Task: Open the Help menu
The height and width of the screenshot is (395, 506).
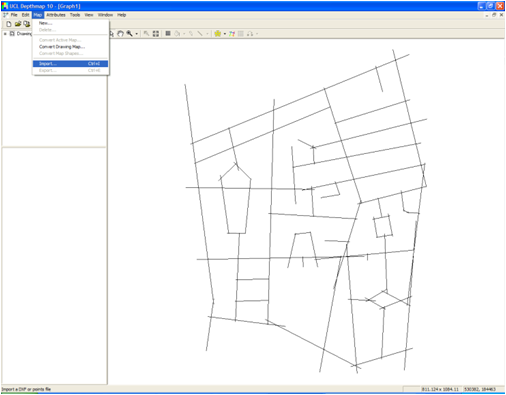Action: pos(122,15)
